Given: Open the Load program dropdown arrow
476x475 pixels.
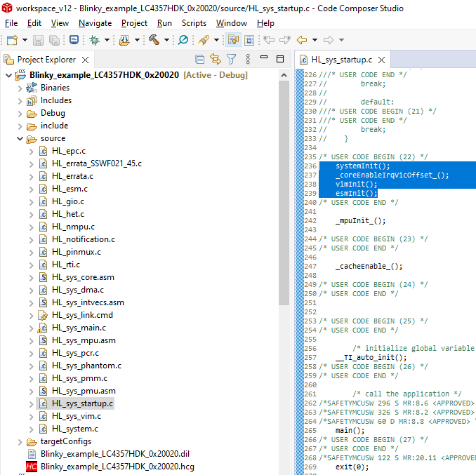Looking at the screenshot, I should pyautogui.click(x=137, y=40).
